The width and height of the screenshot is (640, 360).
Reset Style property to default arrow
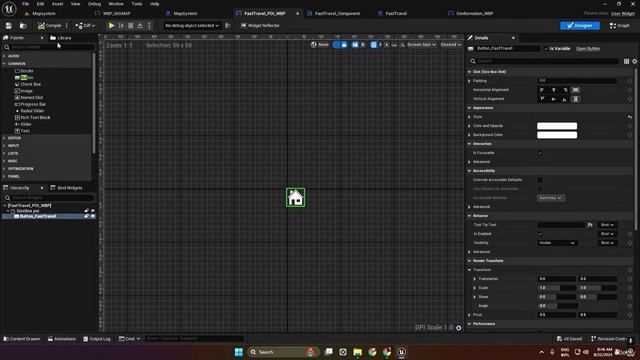click(630, 117)
